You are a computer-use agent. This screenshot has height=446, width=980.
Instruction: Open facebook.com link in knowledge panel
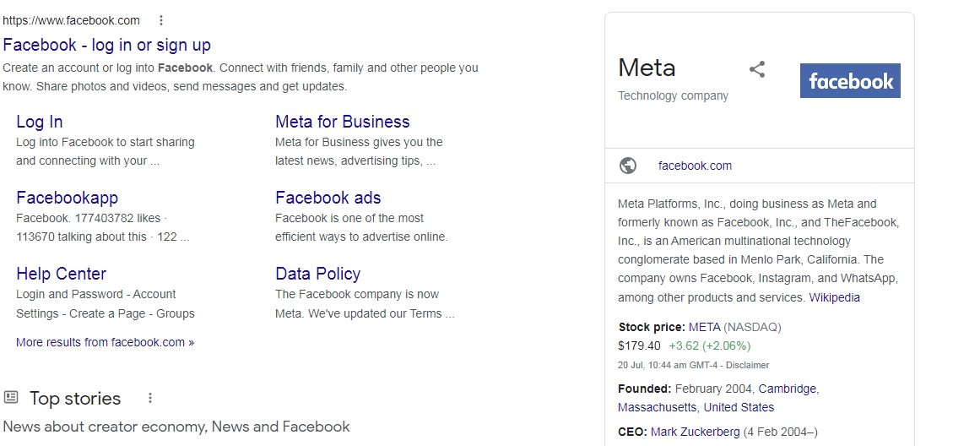[695, 166]
